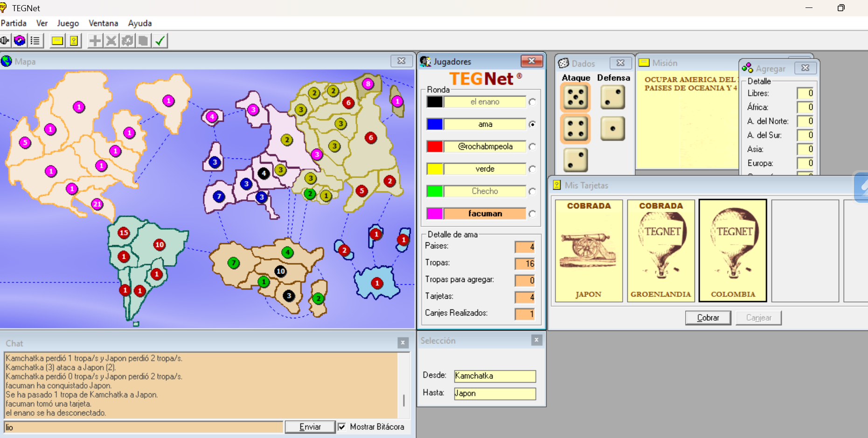Viewport: 868px width, 438px height.
Task: Select the COLOMBIA card
Action: (733, 251)
